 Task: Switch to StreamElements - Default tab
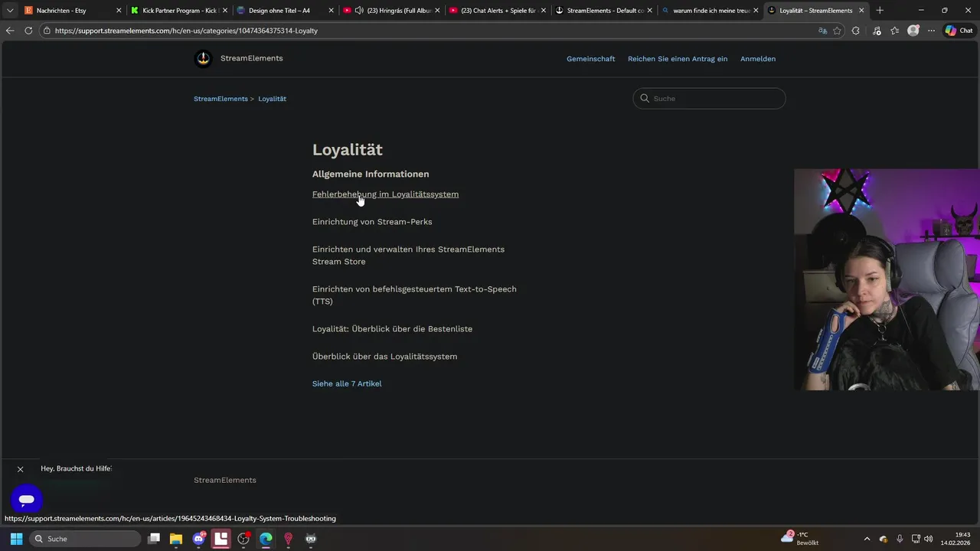[x=605, y=11]
